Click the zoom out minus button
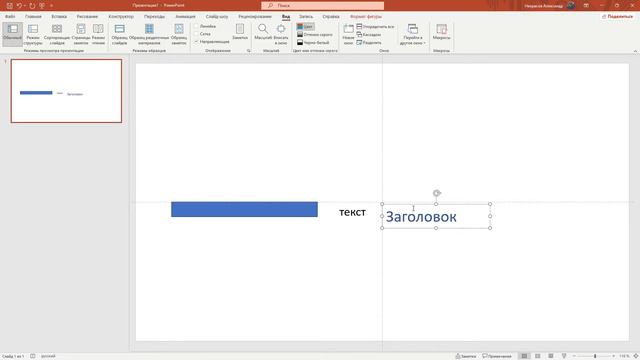Screen dimensions: 640x360 point(574,356)
